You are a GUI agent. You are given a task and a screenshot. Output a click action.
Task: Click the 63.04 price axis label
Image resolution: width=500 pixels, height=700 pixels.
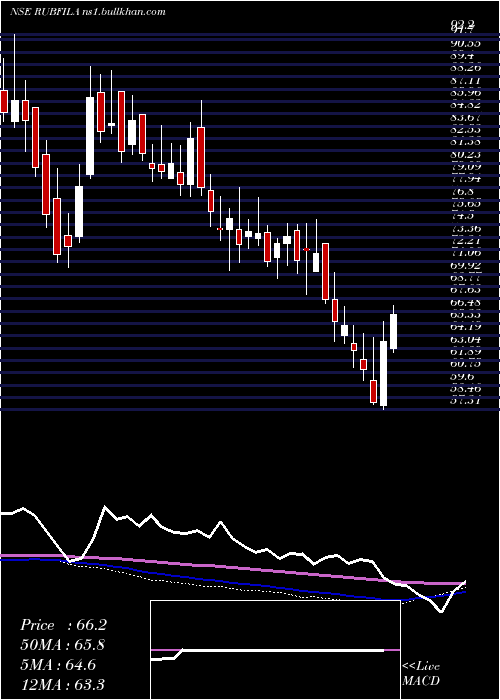click(x=464, y=340)
